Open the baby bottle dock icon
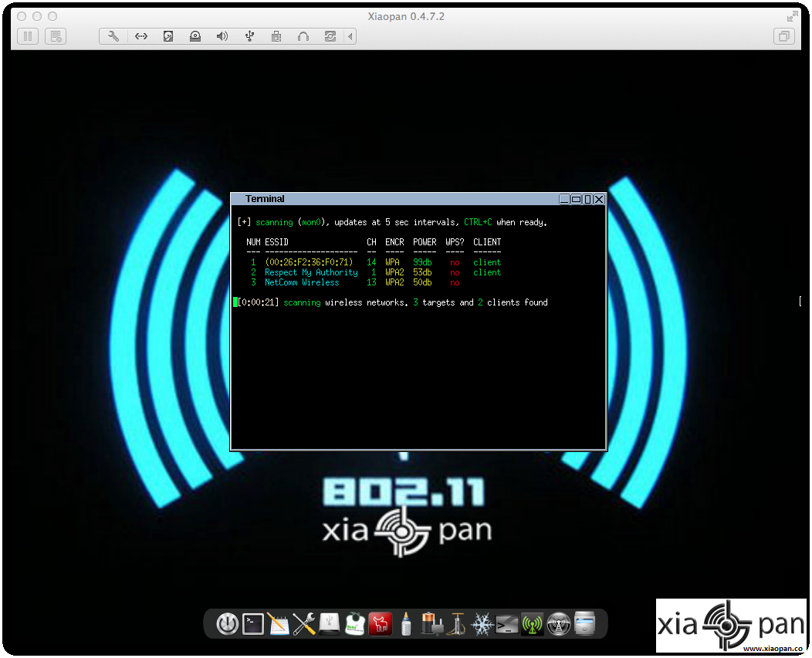 [406, 624]
